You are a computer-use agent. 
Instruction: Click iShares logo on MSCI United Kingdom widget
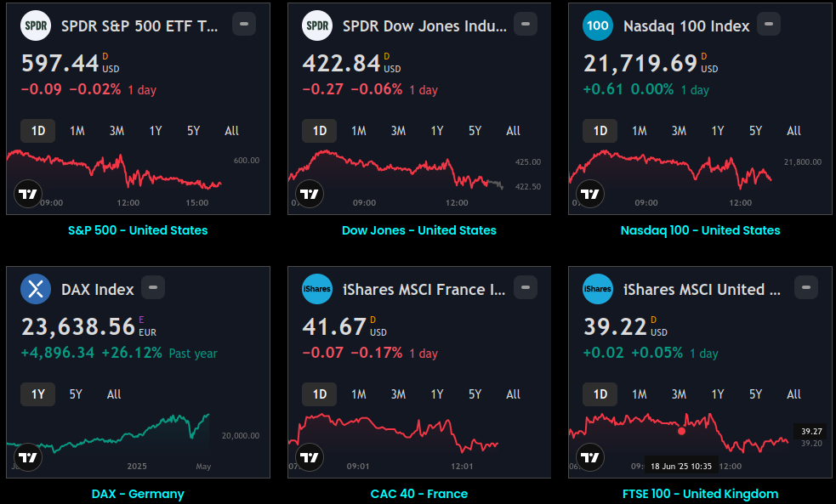[x=598, y=289]
